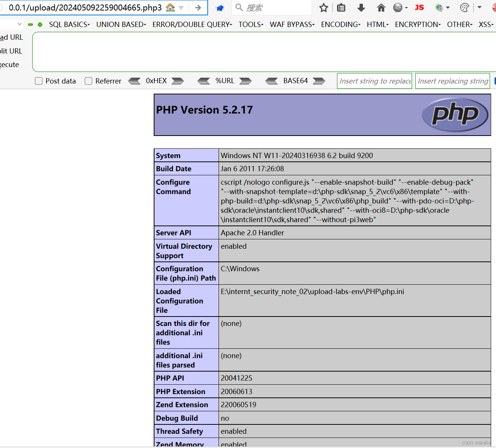This screenshot has height=448, width=496.
Task: Go to the home page icon
Action: (x=381, y=7)
